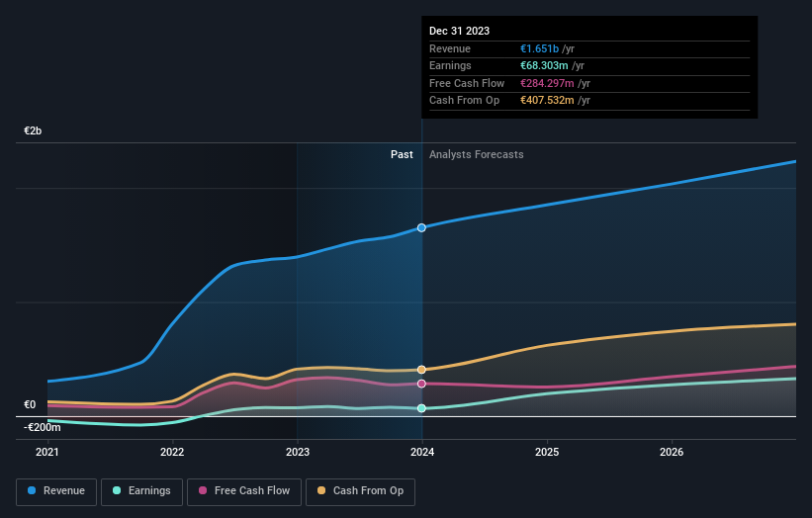
Task: Click the Cash From Op label in tooltip
Action: 465,101
